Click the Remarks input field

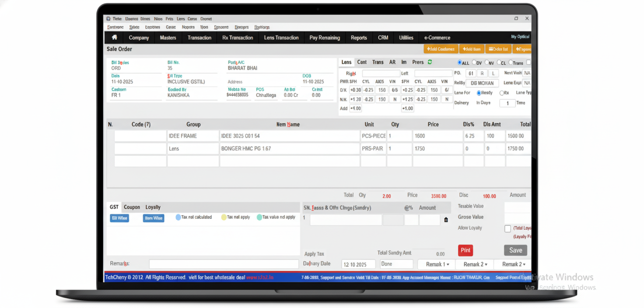224,263
